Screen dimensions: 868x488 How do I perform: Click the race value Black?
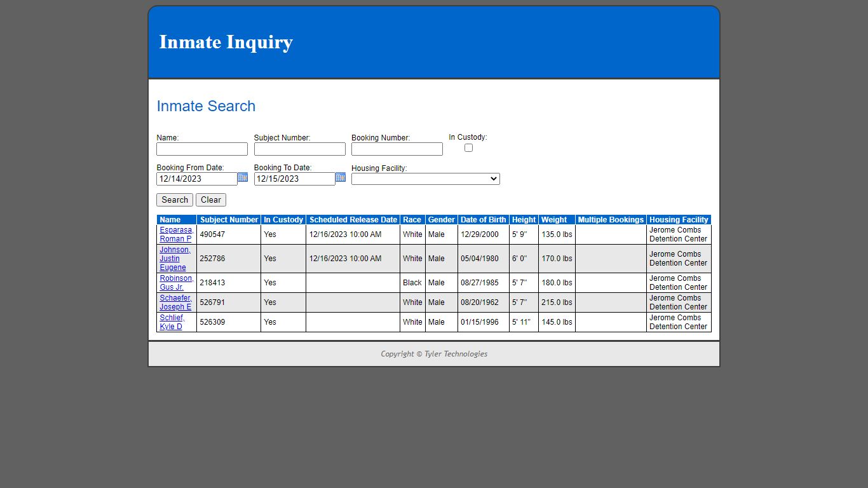coord(412,283)
